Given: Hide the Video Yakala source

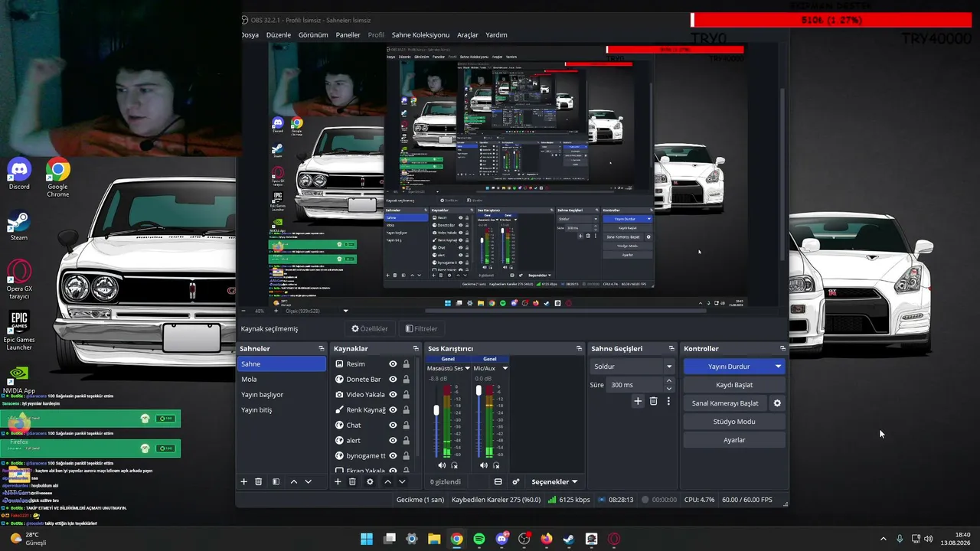Looking at the screenshot, I should coord(393,395).
